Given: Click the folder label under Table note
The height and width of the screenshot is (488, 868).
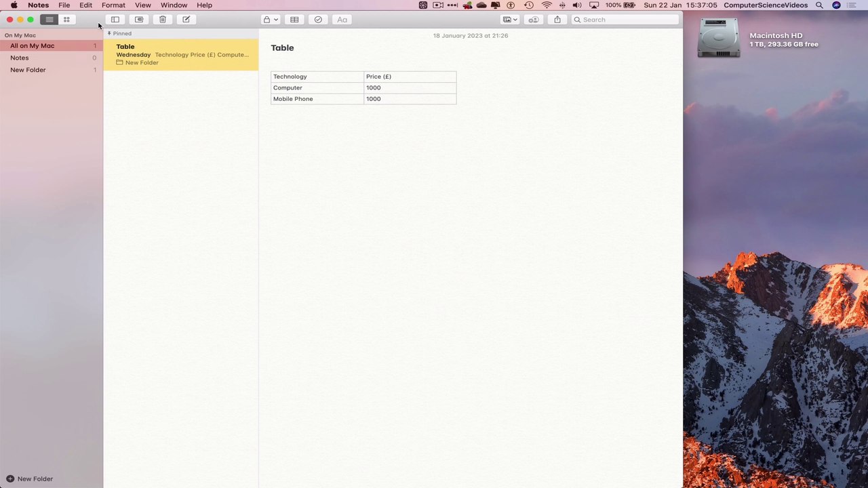Looking at the screenshot, I should [x=138, y=62].
